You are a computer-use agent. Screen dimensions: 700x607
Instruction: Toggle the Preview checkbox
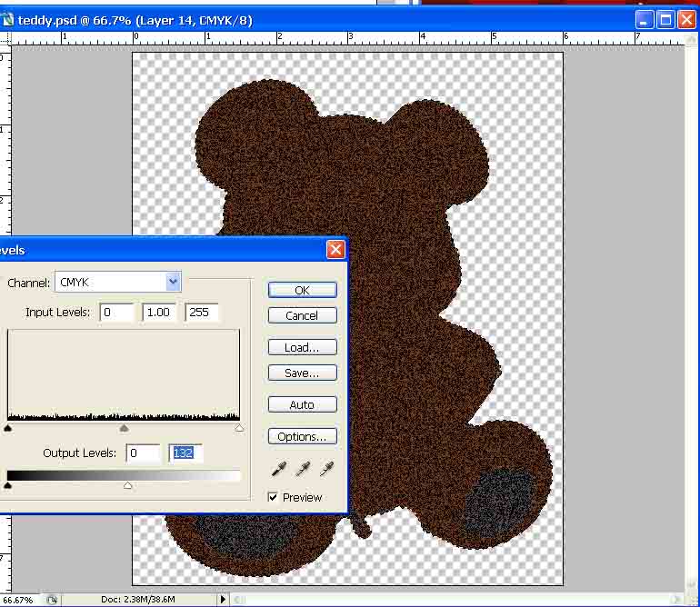pyautogui.click(x=274, y=497)
